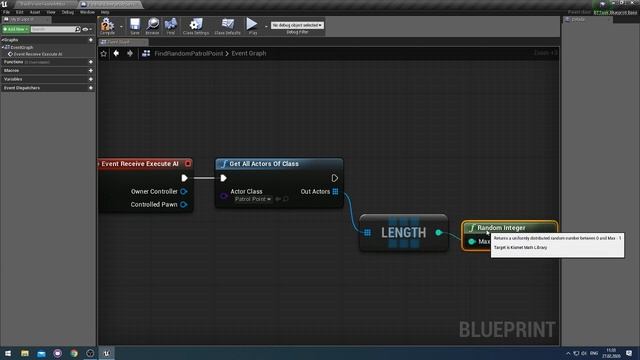
Task: Bookmark graph with star icon
Action: [x=104, y=53]
